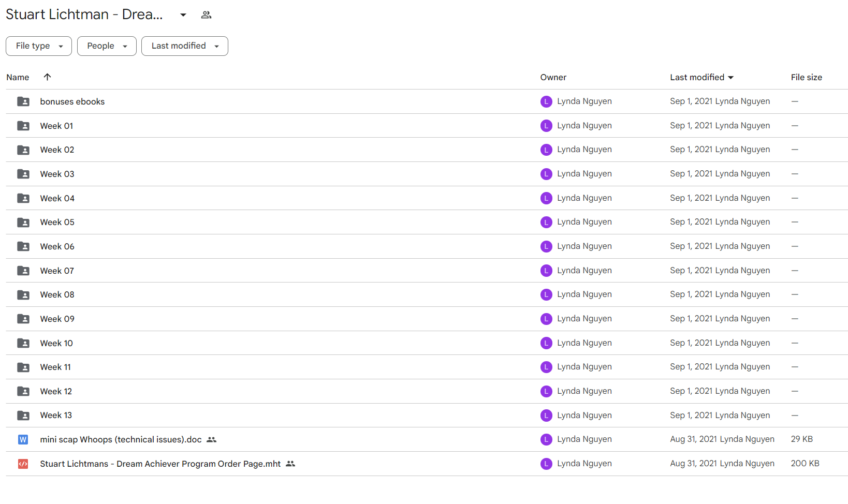The image size is (848, 504).
Task: Click the Week 10 shared folder icon
Action: (x=23, y=343)
